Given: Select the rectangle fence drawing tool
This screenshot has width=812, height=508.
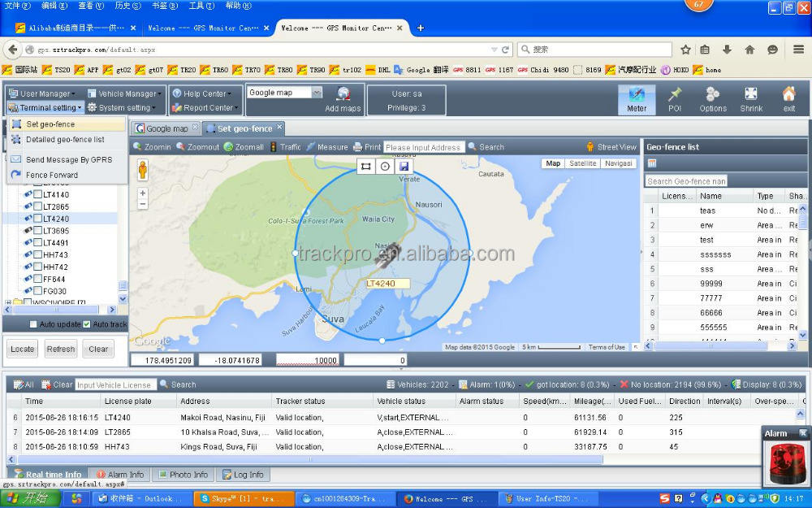Looking at the screenshot, I should tap(367, 166).
